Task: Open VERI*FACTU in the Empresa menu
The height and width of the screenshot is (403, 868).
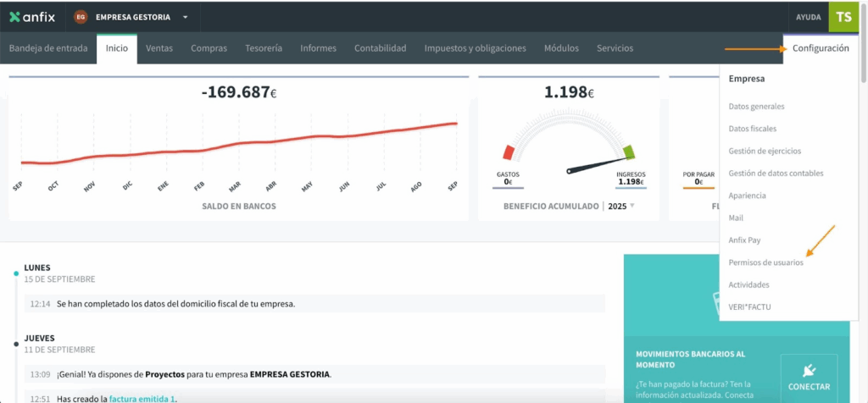Action: point(750,306)
